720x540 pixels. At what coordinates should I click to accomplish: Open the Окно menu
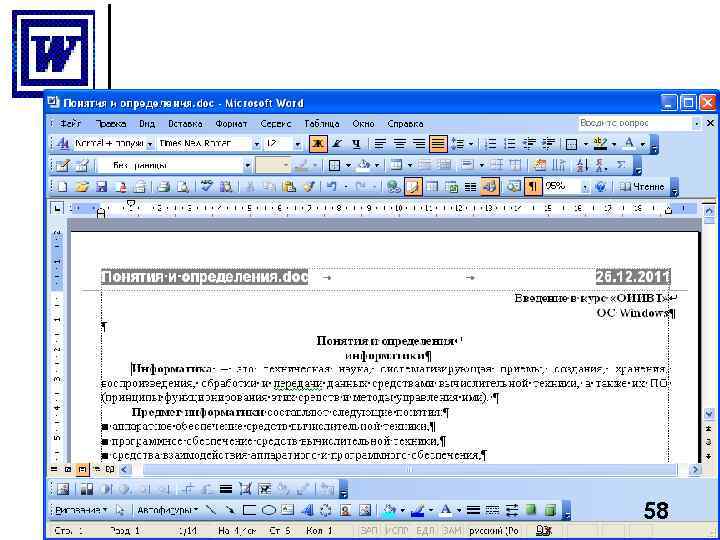tap(363, 124)
